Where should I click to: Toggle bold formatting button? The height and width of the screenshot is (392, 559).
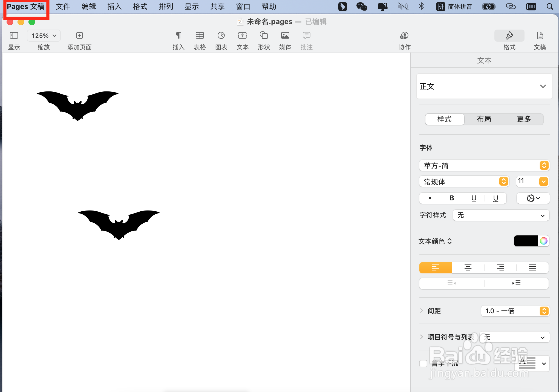click(x=452, y=198)
